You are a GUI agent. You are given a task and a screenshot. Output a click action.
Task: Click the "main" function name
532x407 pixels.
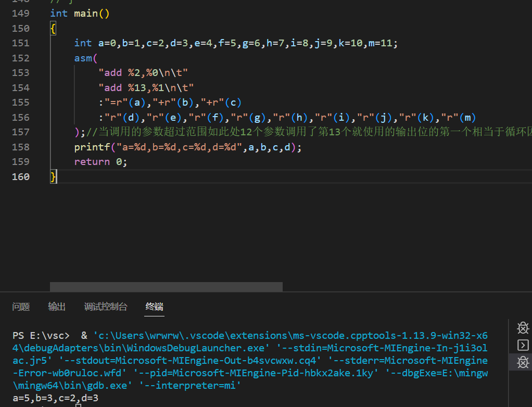pyautogui.click(x=86, y=13)
